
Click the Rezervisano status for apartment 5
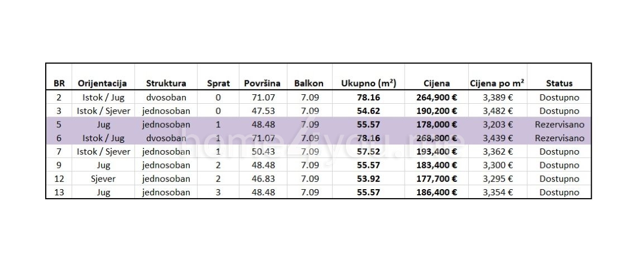[559, 124]
